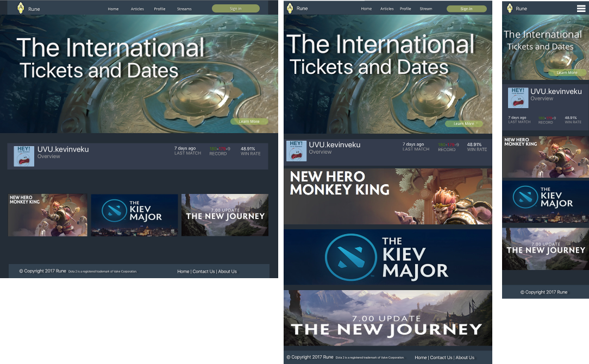The width and height of the screenshot is (589, 364).
Task: Open Streams in desktop navigation bar
Action: pyautogui.click(x=184, y=9)
